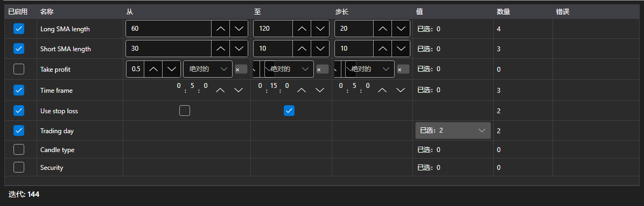Decrease Time frame step time

click(x=401, y=90)
